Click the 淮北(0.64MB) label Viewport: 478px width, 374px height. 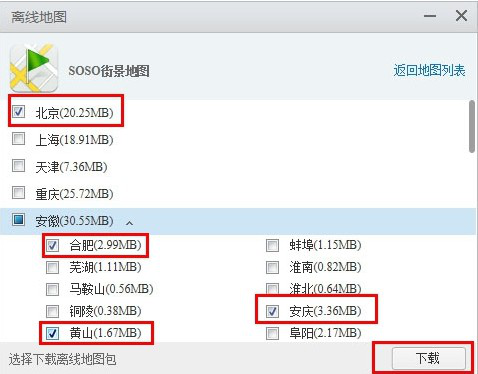coord(325,288)
